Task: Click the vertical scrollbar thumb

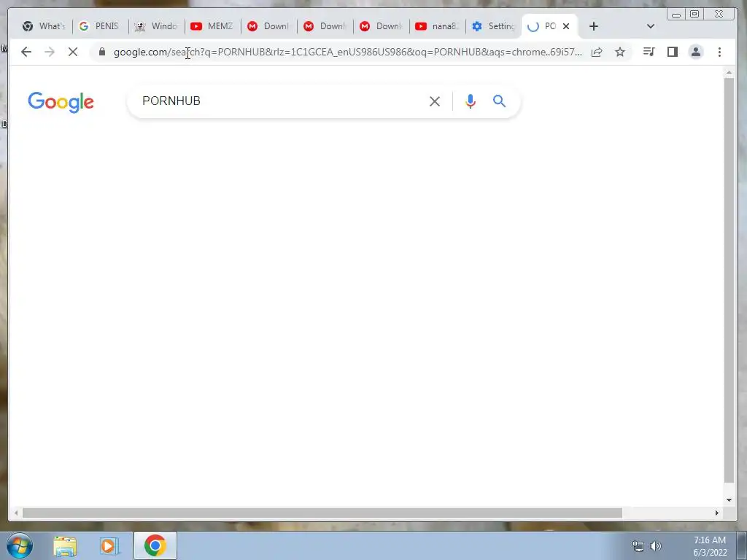Action: coord(729,280)
